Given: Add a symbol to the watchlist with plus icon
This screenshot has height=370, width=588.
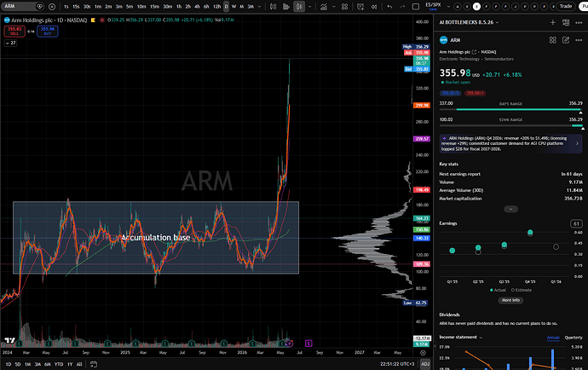Looking at the screenshot, I should click(x=553, y=22).
